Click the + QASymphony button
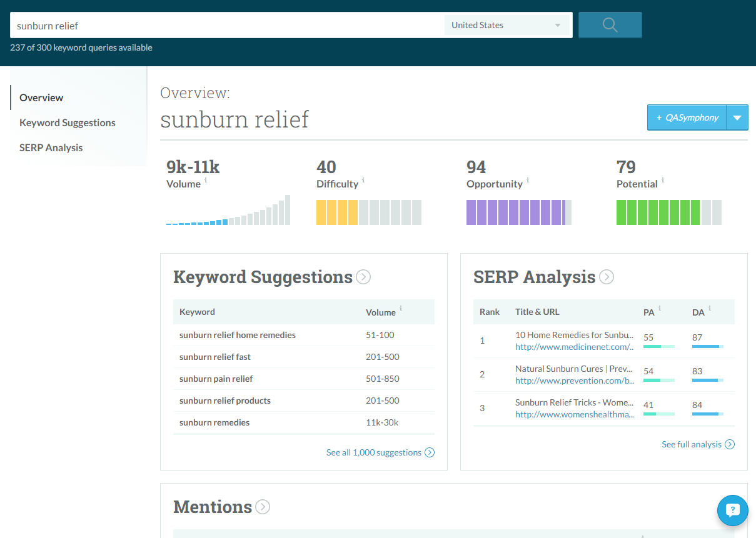The width and height of the screenshot is (756, 538). click(686, 117)
